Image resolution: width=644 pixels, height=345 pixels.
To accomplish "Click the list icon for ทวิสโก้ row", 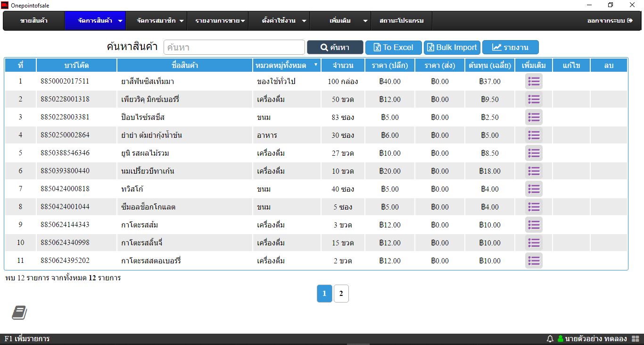I will (534, 189).
